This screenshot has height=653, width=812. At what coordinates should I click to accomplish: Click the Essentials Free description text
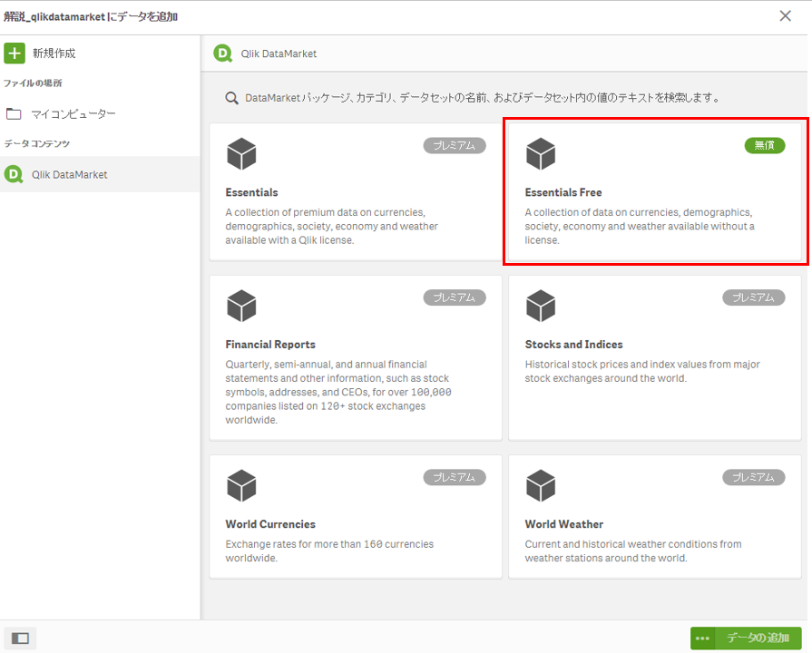[640, 227]
